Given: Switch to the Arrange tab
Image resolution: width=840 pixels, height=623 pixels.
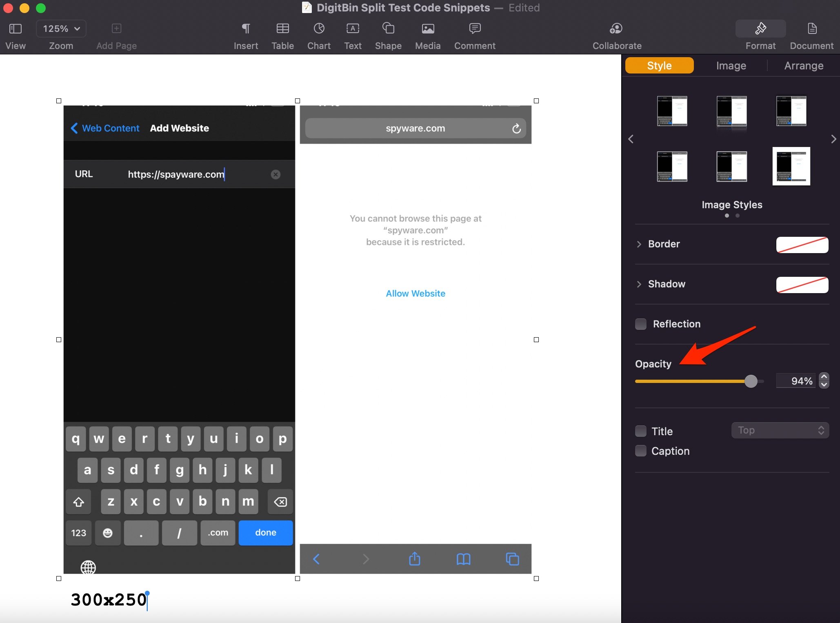Looking at the screenshot, I should 803,66.
